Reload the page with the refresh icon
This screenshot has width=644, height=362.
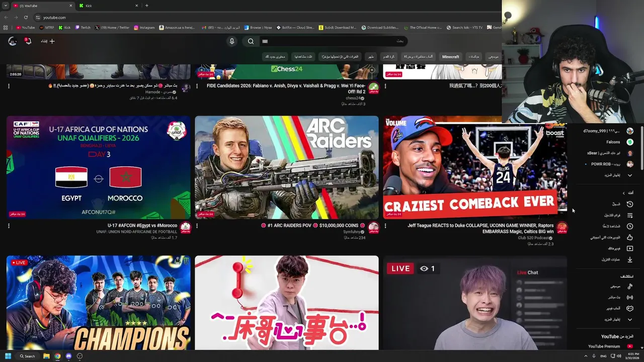26,17
